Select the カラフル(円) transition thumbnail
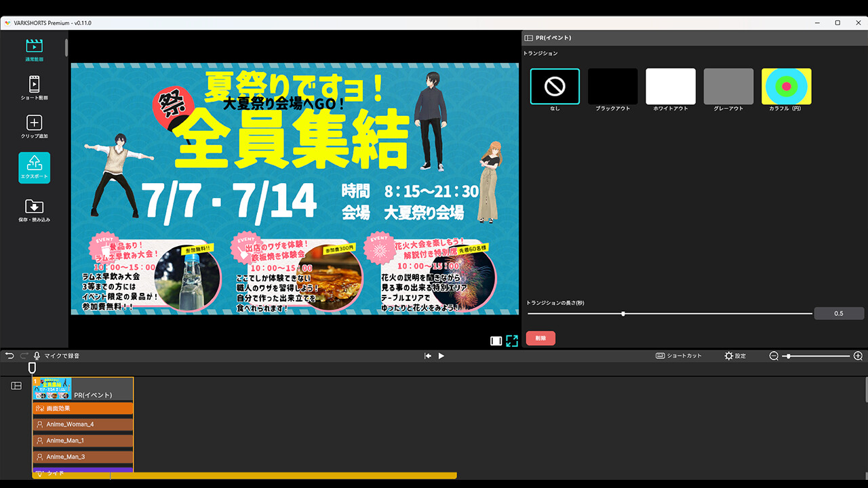Viewport: 868px width, 488px height. [x=786, y=86]
